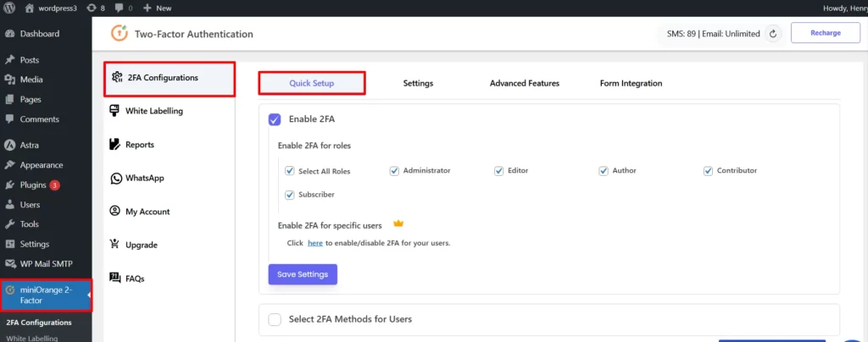Uncheck the Contributor role checkbox

pos(708,171)
